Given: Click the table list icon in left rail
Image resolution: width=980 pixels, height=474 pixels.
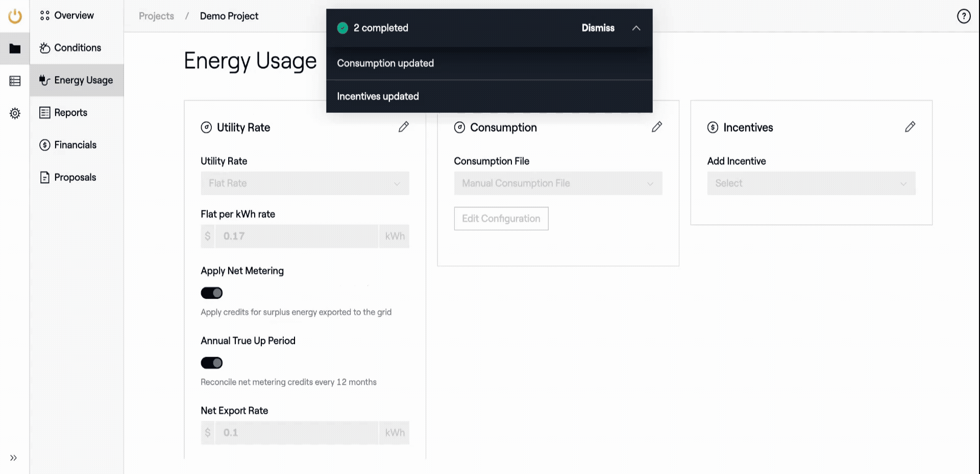Looking at the screenshot, I should pos(15,81).
